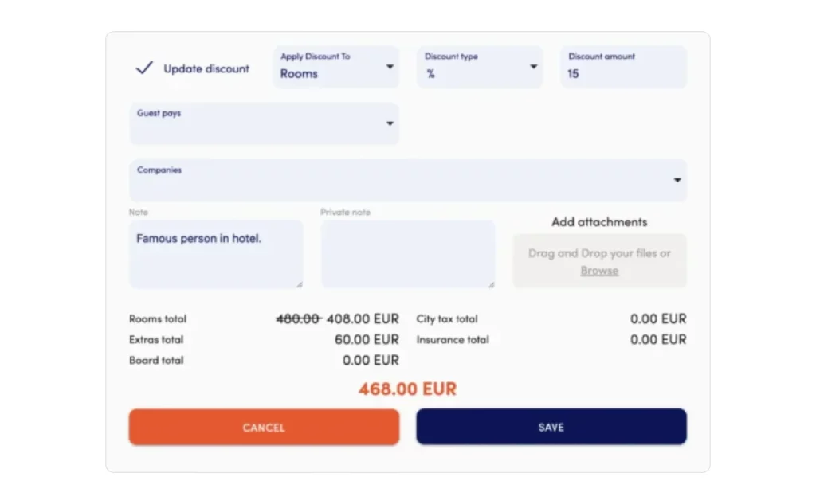Expand the Discount type selector

coord(478,67)
